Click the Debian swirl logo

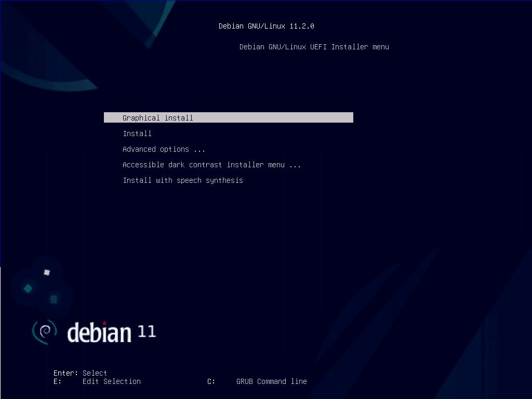[x=45, y=331]
